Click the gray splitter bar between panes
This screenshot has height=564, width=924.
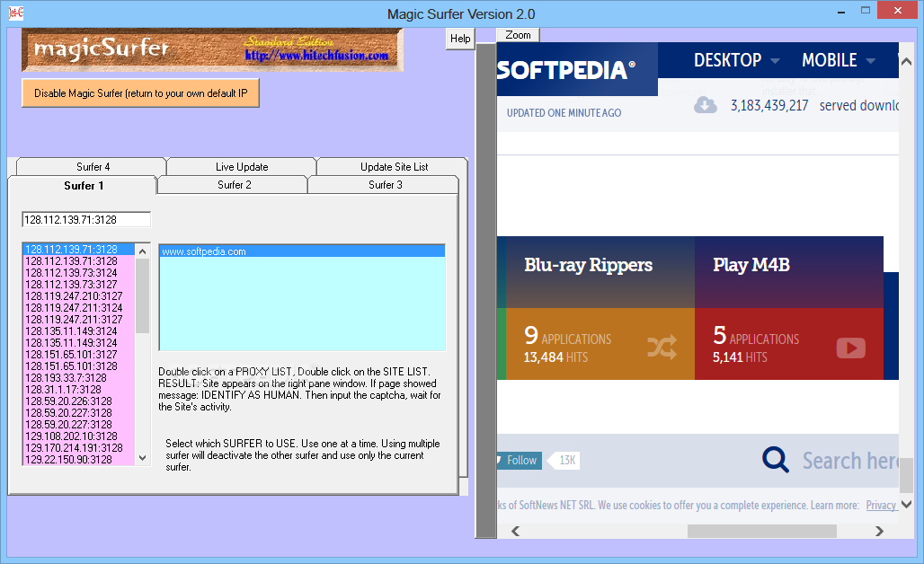(x=485, y=290)
